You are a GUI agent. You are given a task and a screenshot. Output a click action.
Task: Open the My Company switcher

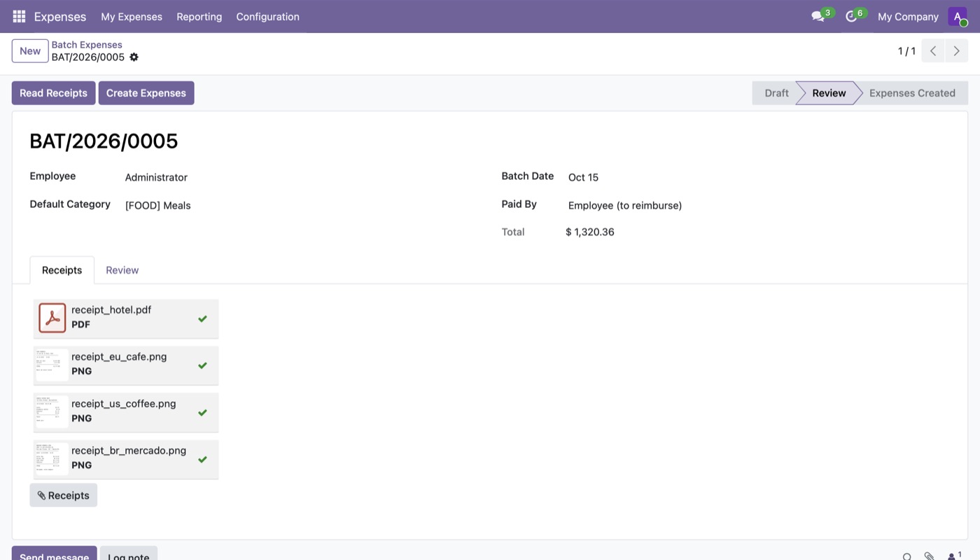click(x=908, y=16)
